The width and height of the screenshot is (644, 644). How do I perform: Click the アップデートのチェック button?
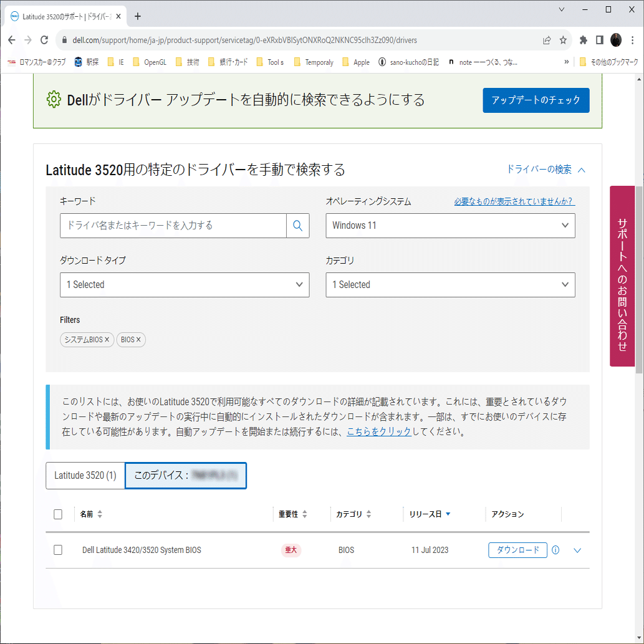(536, 100)
